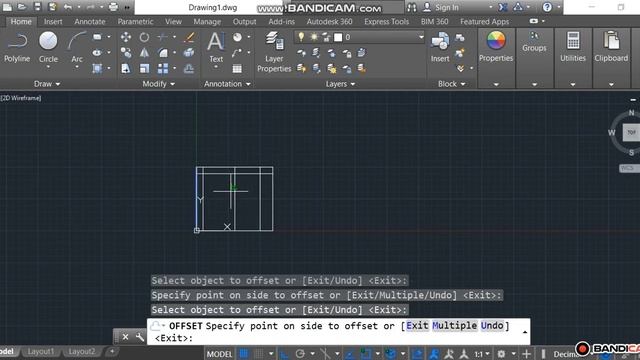This screenshot has height=360, width=640.
Task: Open the Home ribbon tab
Action: coord(21,21)
